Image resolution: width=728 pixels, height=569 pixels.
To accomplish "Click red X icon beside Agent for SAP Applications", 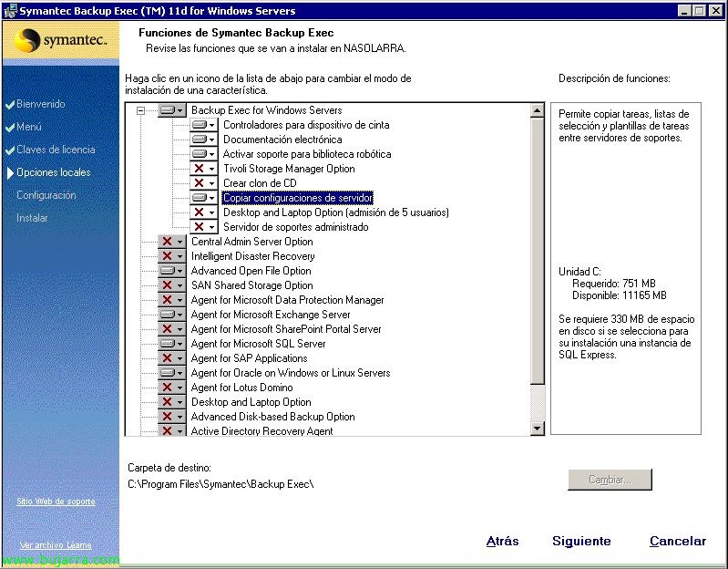I will pos(172,358).
